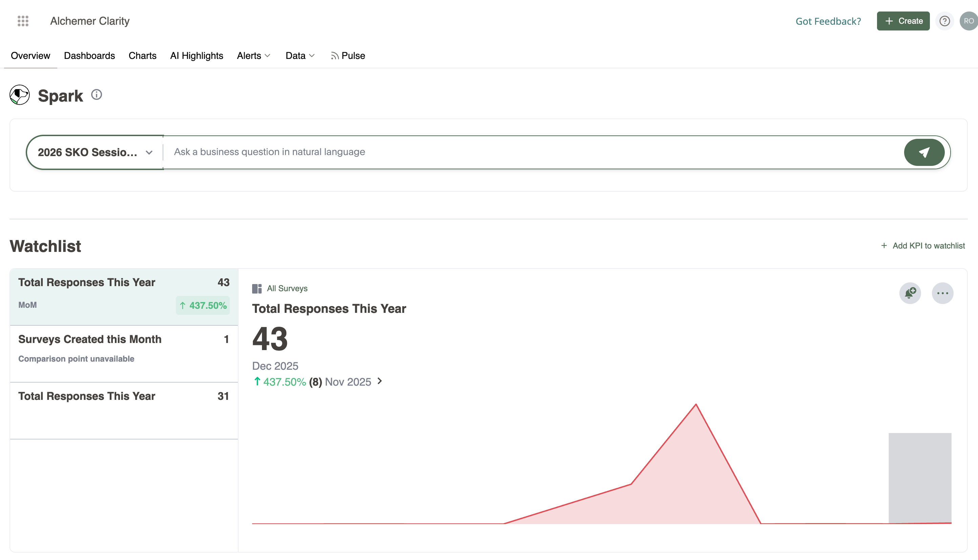The height and width of the screenshot is (560, 978).
Task: Click the help question mark icon
Action: click(x=944, y=21)
